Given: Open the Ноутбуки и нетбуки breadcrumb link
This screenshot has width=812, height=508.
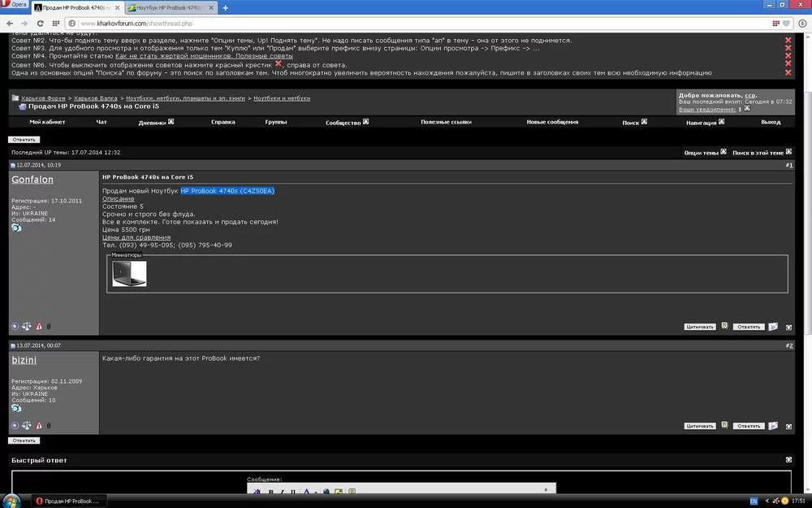Looking at the screenshot, I should [x=282, y=98].
